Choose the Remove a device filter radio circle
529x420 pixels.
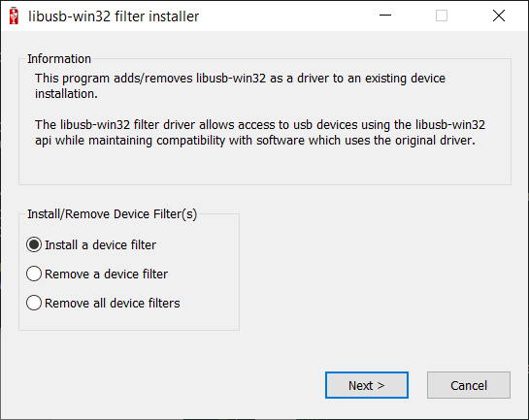coord(34,274)
